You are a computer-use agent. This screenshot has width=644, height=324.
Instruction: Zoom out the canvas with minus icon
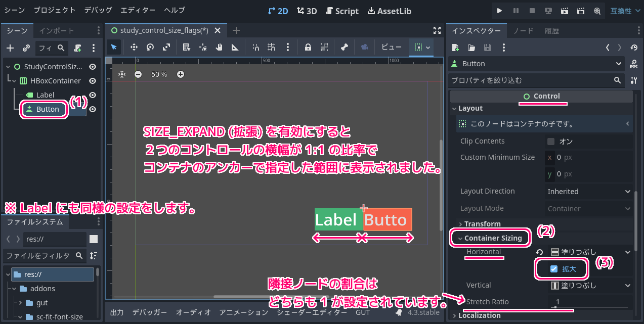(138, 74)
